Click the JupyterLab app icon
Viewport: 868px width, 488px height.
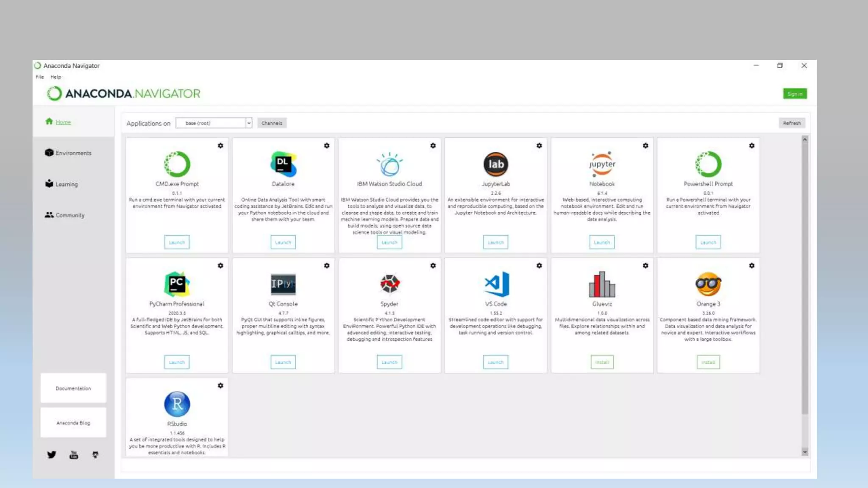pyautogui.click(x=495, y=164)
